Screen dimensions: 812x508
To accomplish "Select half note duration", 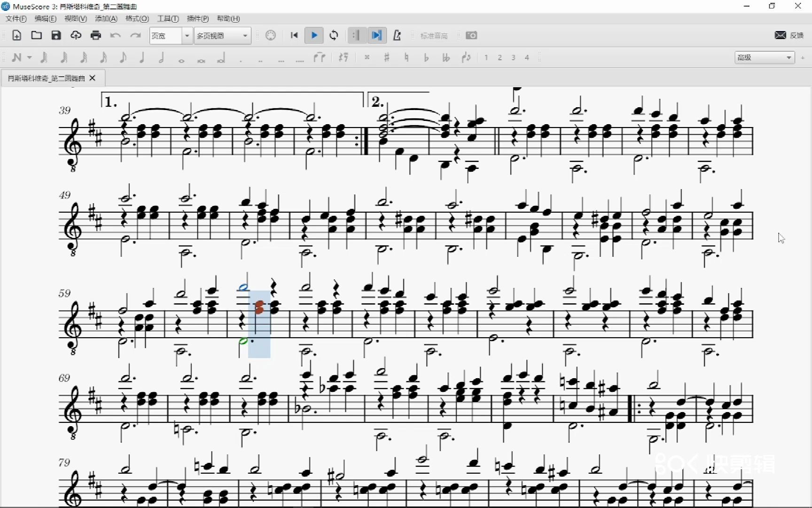I will (x=162, y=57).
